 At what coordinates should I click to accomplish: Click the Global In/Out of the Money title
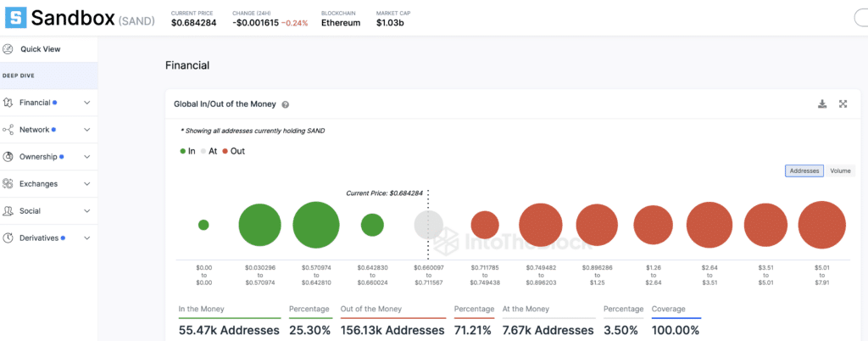225,104
